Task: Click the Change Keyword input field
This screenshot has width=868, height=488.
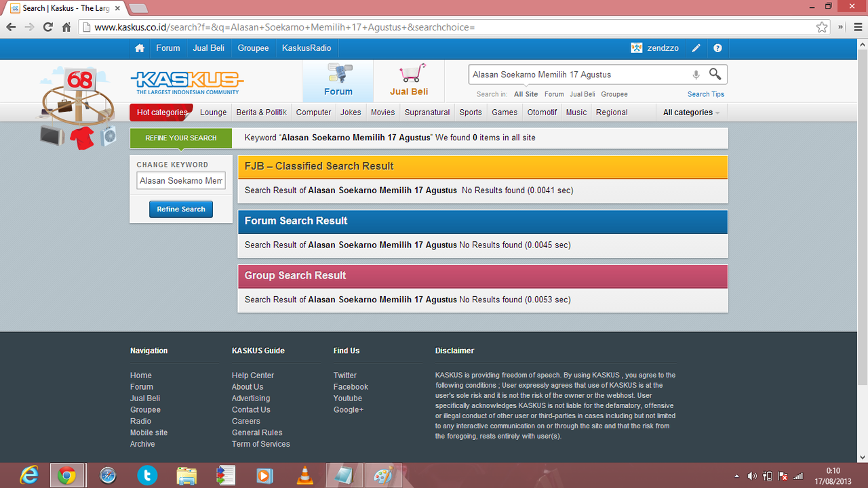Action: point(181,181)
